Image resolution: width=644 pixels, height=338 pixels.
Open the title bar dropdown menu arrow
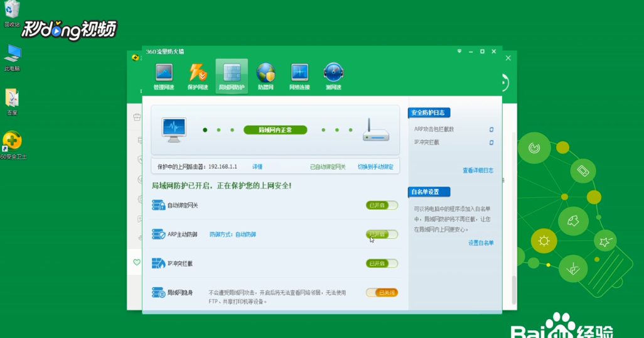pyautogui.click(x=459, y=52)
